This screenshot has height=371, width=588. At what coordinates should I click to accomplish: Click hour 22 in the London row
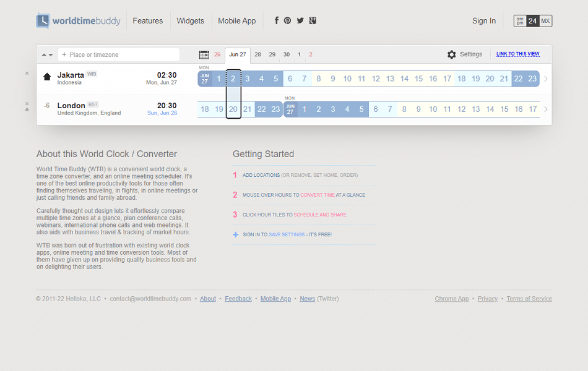(261, 109)
